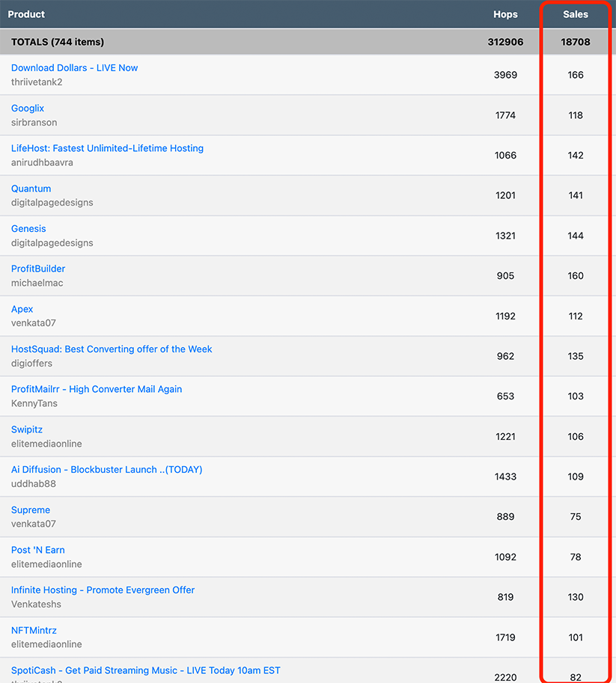Image resolution: width=616 pixels, height=683 pixels.
Task: Sort by the Sales column header
Action: click(x=575, y=14)
